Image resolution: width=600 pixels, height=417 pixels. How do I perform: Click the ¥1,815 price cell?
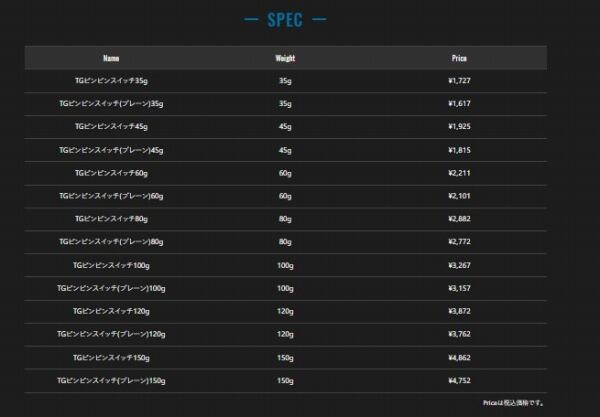tap(459, 150)
